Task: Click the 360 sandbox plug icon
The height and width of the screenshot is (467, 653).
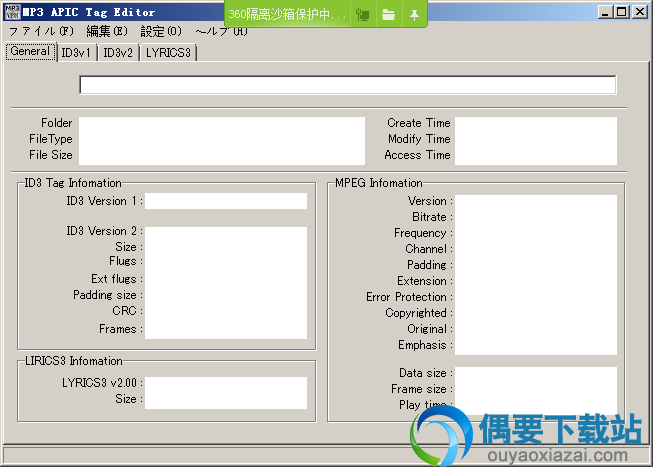Action: 363,15
